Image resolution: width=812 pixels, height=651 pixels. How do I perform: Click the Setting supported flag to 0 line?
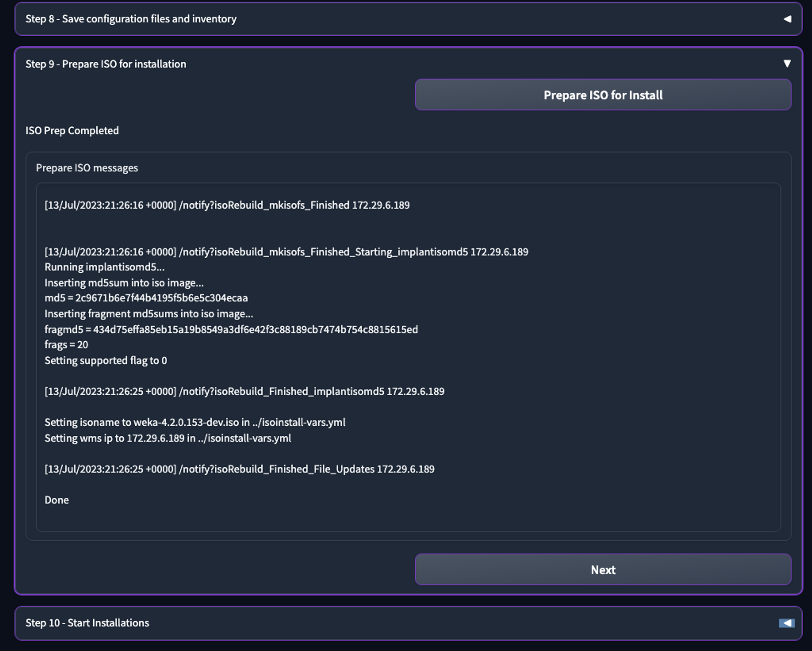tap(106, 361)
